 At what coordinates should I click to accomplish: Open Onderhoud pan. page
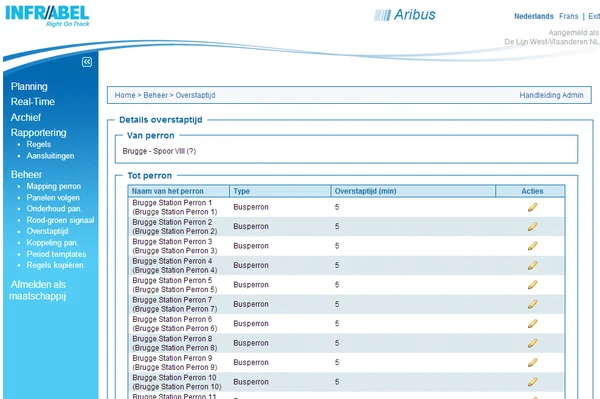pyautogui.click(x=54, y=209)
